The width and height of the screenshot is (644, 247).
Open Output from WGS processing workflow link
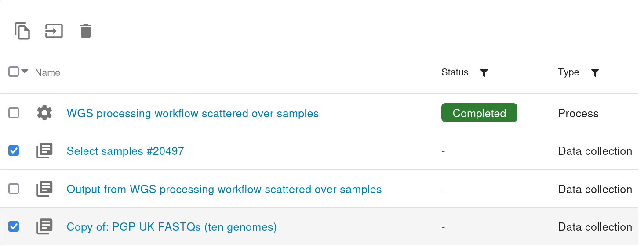tap(224, 189)
